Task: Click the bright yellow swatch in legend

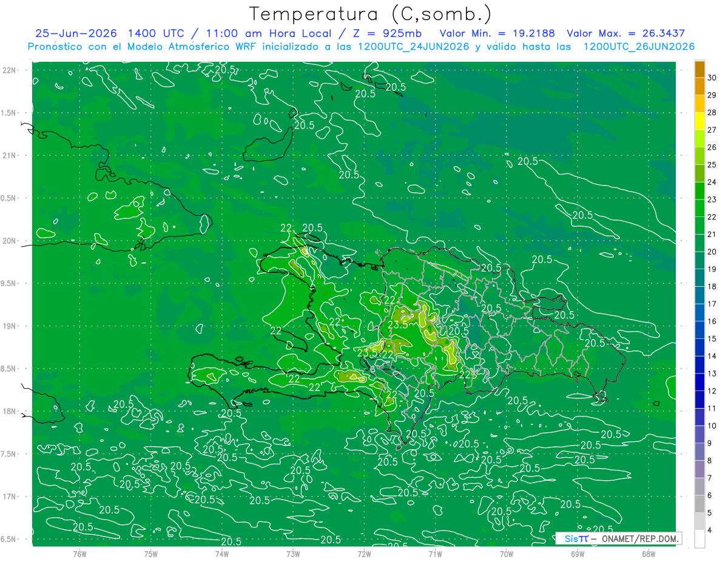Action: [x=699, y=121]
